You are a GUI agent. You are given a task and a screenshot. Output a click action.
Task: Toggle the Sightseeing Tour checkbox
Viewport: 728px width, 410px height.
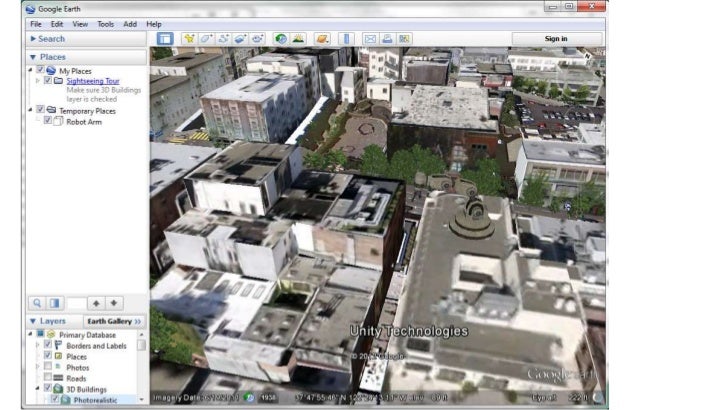pyautogui.click(x=48, y=80)
